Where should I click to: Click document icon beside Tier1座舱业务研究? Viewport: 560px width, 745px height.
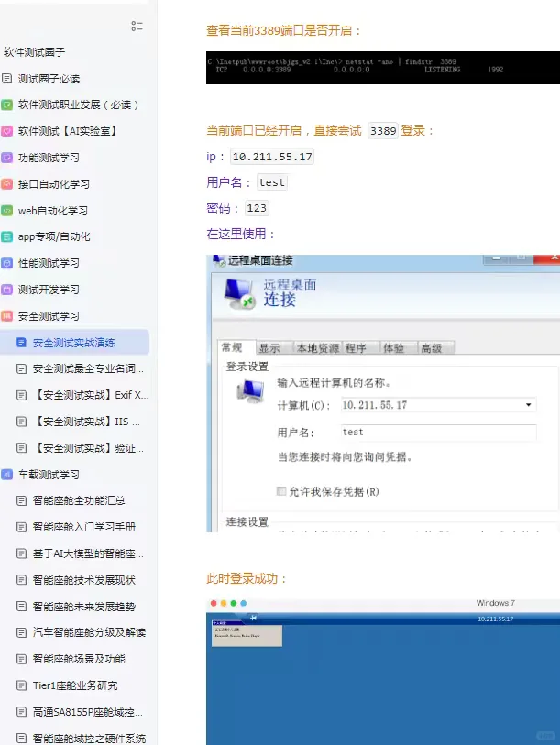[x=21, y=685]
